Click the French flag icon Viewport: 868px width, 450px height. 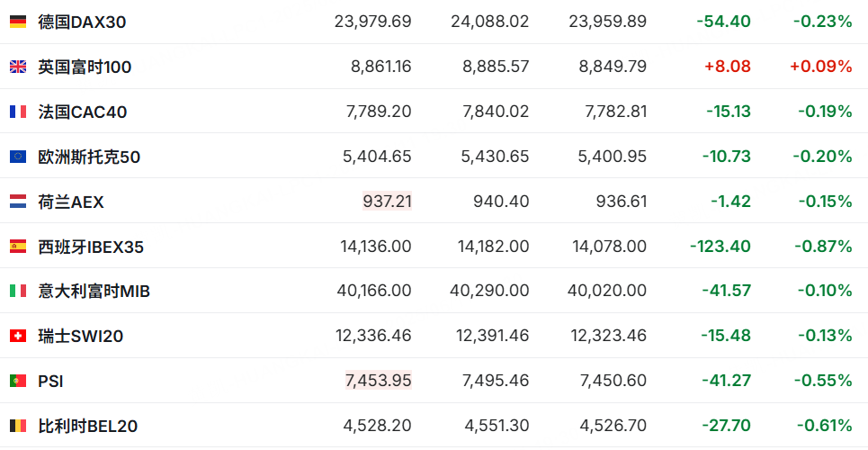(18, 112)
